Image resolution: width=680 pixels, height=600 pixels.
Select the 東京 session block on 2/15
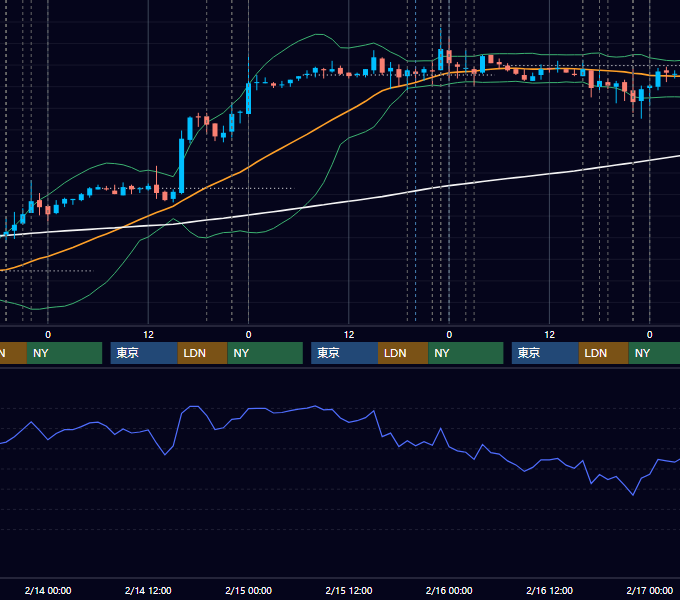(x=344, y=353)
